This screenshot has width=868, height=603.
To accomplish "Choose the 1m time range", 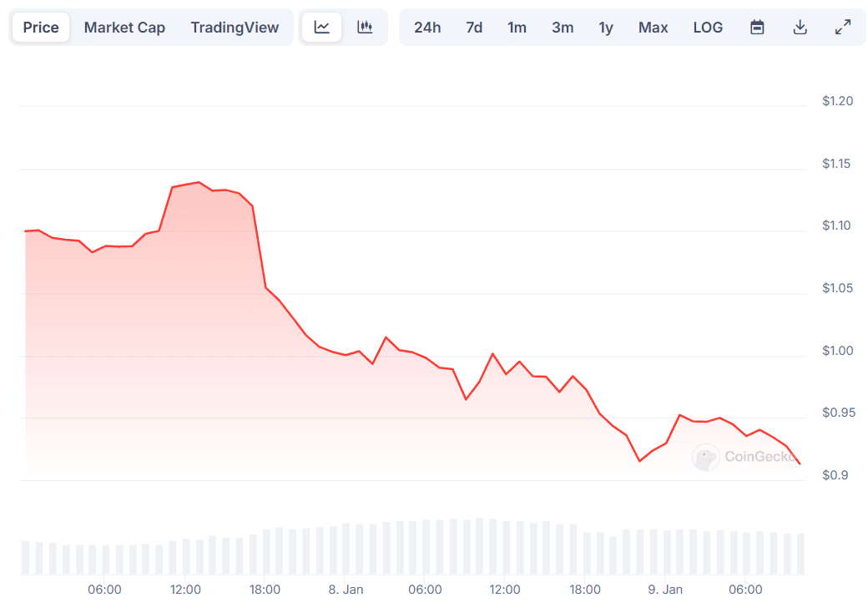I will pos(517,28).
